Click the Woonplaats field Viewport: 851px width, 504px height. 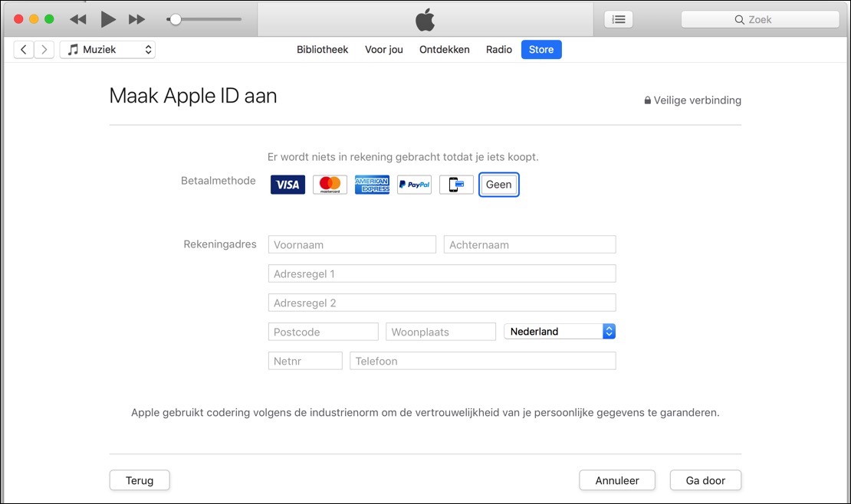point(441,332)
